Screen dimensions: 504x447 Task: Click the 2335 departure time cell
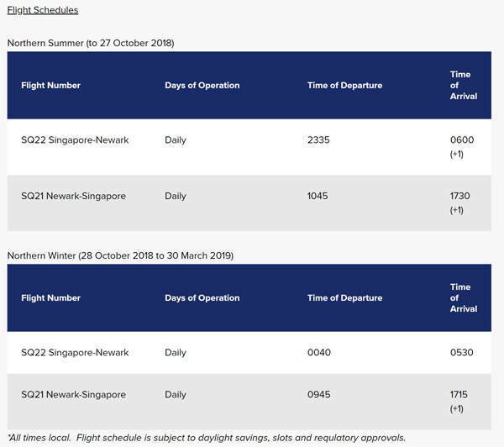point(319,140)
